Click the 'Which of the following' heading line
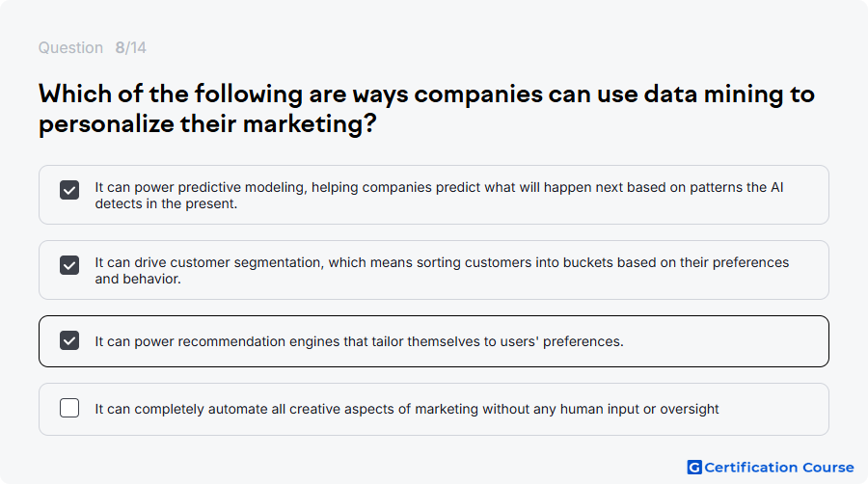The image size is (868, 484). click(426, 94)
